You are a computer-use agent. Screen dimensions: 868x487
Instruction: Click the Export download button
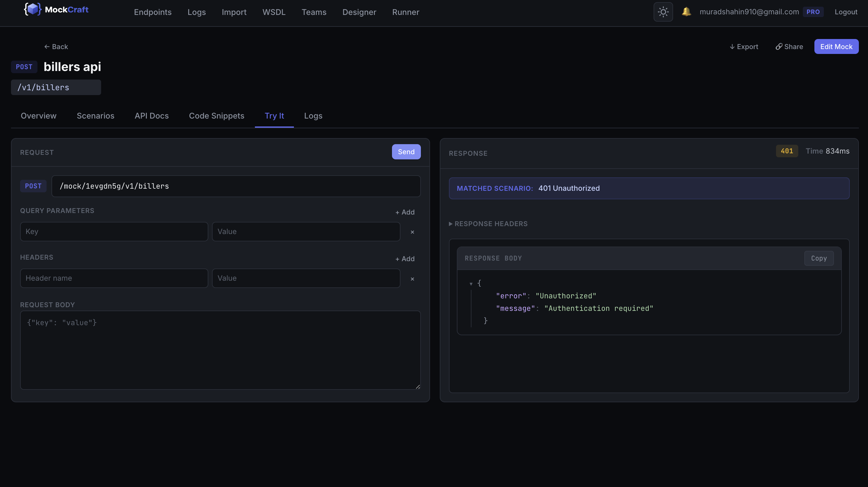tap(744, 47)
